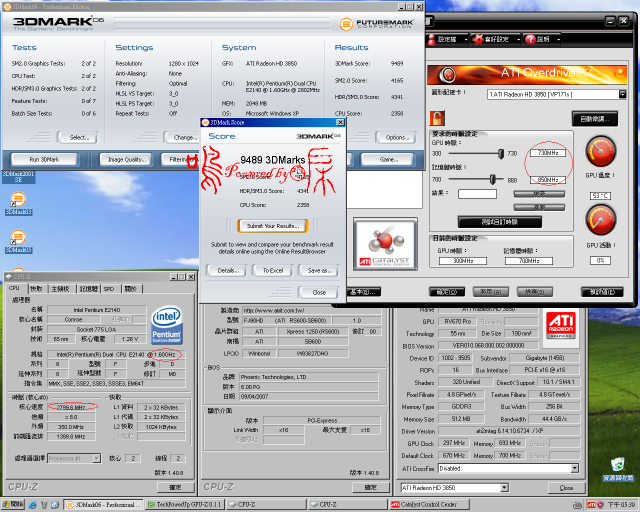Click Save as button in score dialog
The height and width of the screenshot is (512, 640).
pyautogui.click(x=319, y=270)
